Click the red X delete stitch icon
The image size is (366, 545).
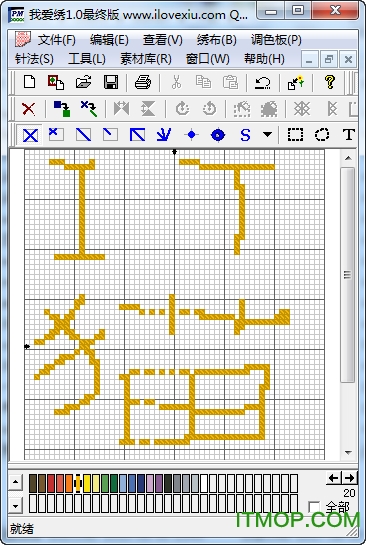28,109
